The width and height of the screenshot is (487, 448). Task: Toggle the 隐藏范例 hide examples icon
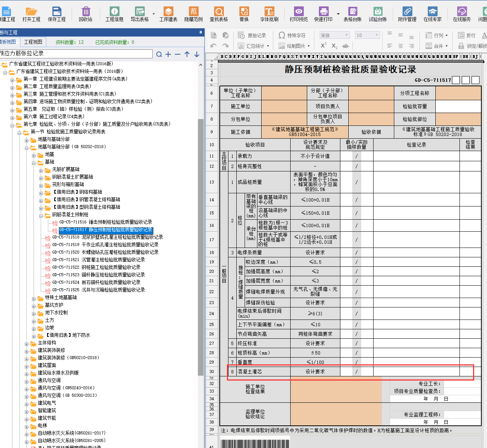[193, 14]
